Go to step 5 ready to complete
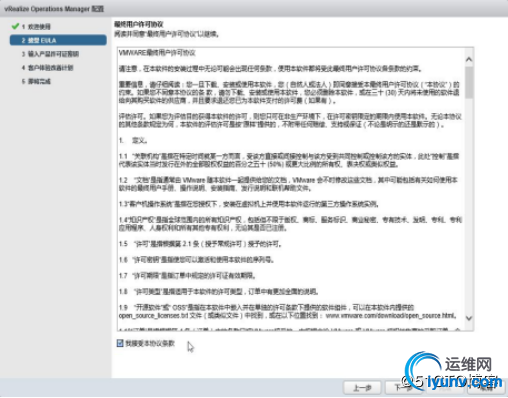The image size is (508, 398). tap(36, 81)
